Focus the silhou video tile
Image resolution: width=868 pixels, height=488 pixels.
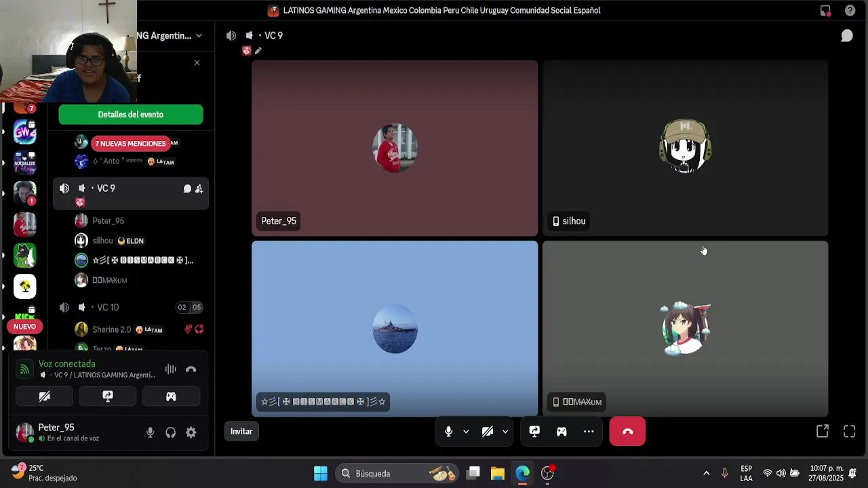coord(685,148)
